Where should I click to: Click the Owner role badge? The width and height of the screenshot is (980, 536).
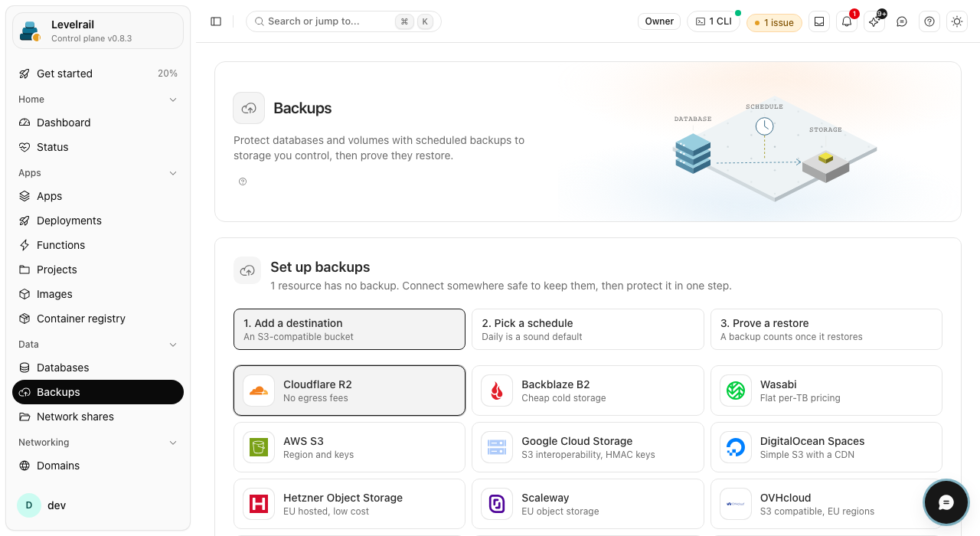pos(659,21)
